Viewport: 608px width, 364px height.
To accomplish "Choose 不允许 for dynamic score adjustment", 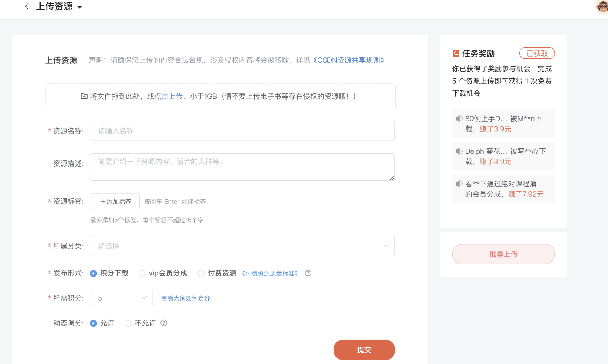I will [128, 323].
